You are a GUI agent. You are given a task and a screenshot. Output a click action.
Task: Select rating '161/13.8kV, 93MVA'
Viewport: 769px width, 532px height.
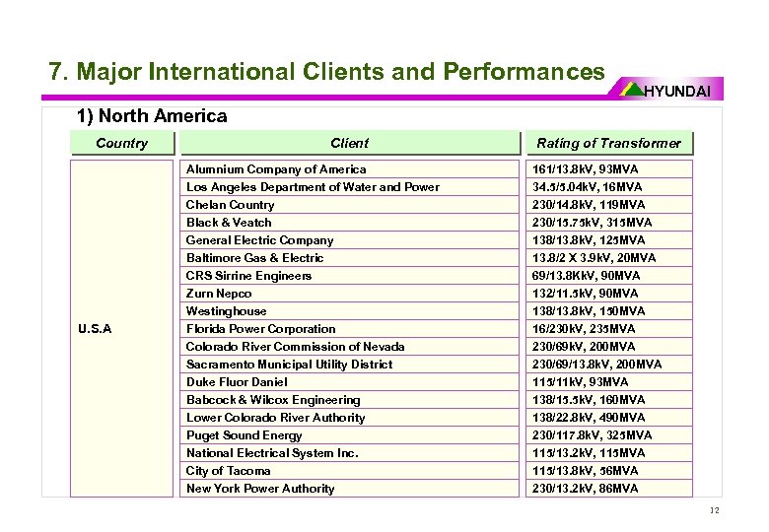coord(609,169)
